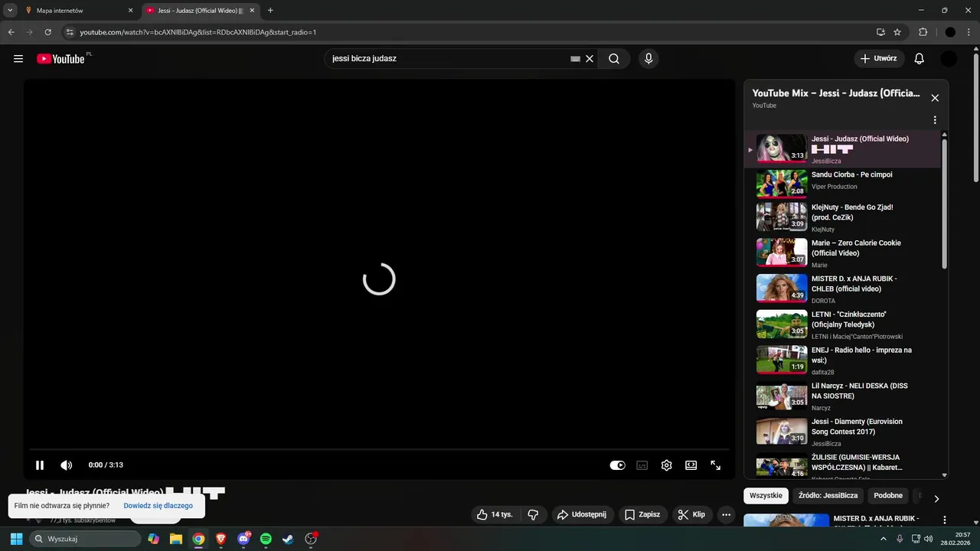
Task: Open Chrome profile avatar
Action: tap(950, 32)
